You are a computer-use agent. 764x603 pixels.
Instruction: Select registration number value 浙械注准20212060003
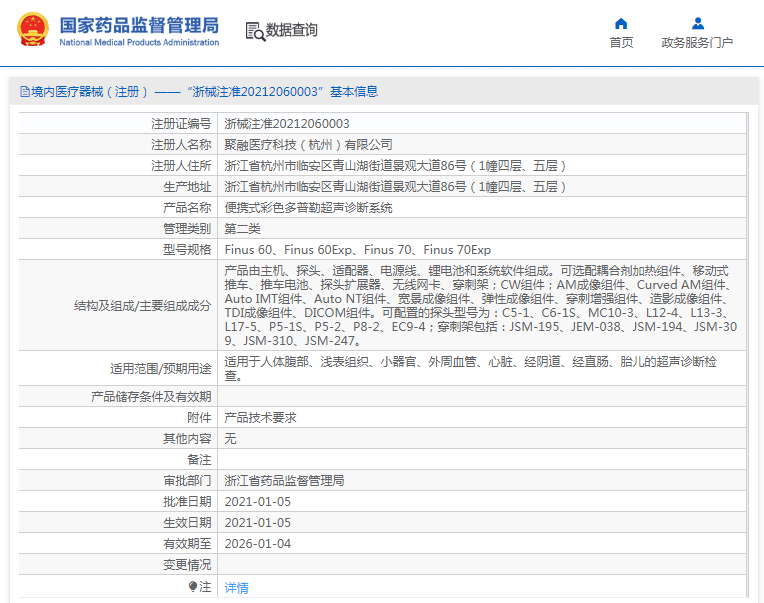tap(287, 124)
